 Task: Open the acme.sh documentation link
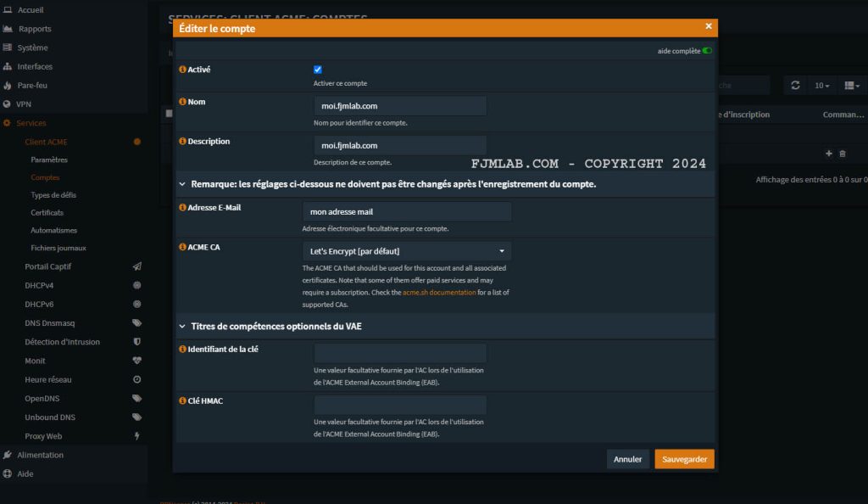click(439, 293)
